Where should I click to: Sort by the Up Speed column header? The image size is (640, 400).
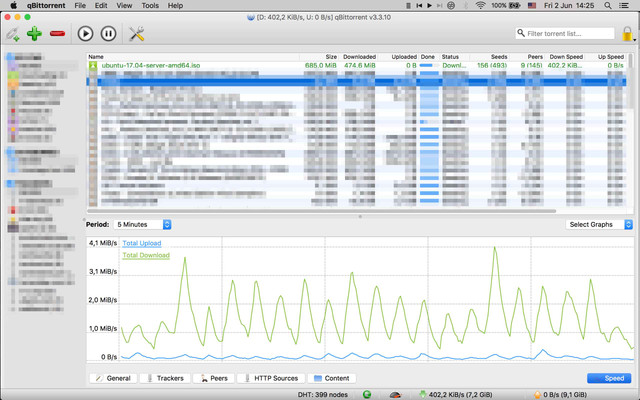tap(607, 57)
